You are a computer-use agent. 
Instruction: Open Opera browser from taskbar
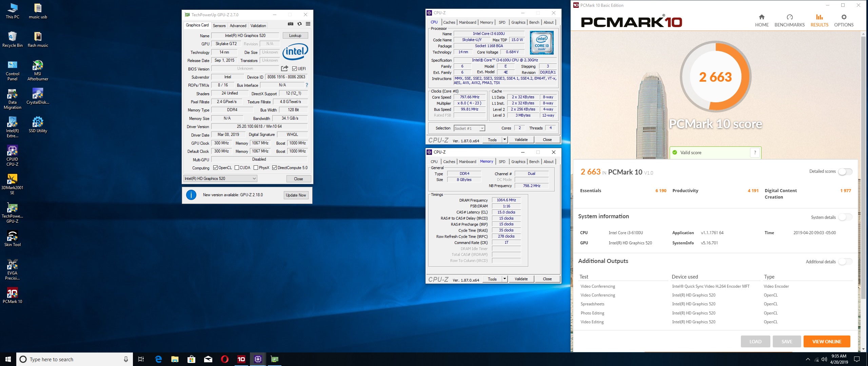tap(224, 359)
